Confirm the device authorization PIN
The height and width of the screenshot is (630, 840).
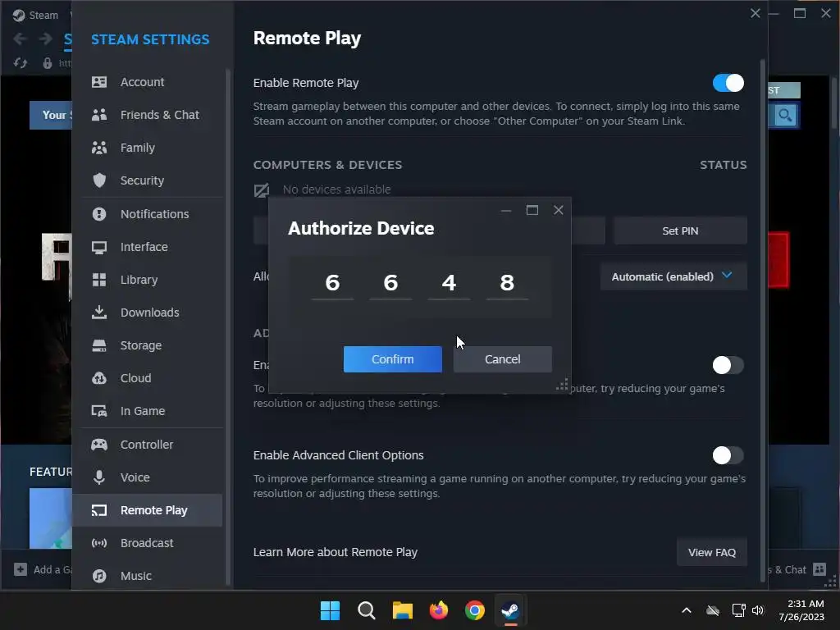(x=393, y=359)
